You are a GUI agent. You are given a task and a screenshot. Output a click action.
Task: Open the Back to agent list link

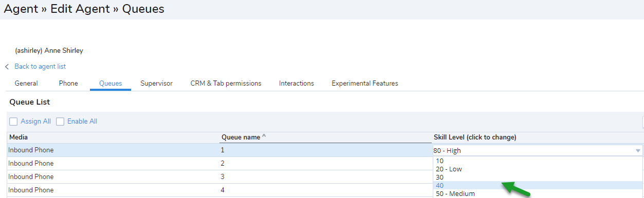[x=40, y=67]
